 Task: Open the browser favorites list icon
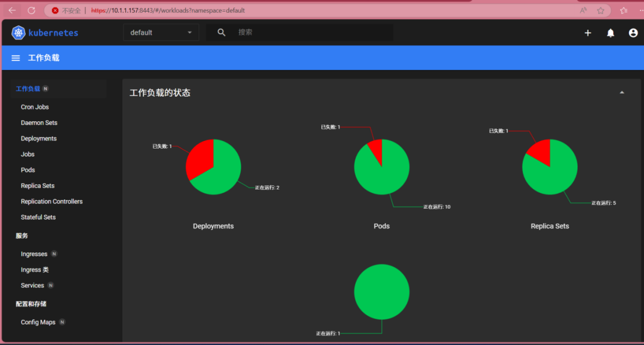(624, 10)
